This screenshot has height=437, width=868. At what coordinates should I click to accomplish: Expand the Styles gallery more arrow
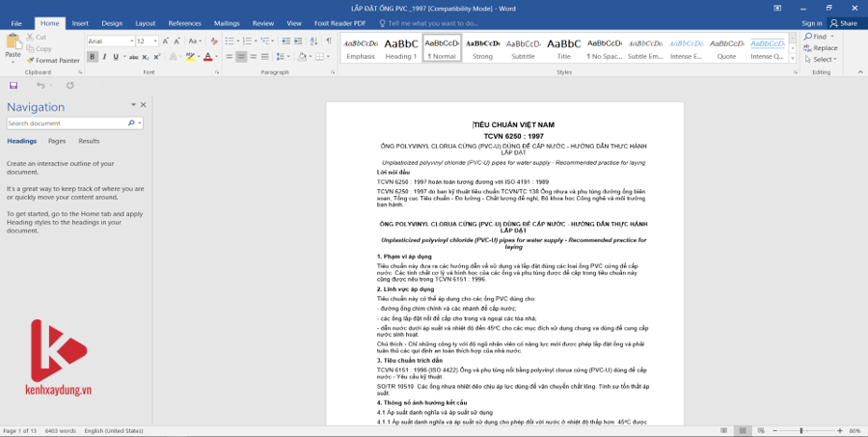point(795,60)
